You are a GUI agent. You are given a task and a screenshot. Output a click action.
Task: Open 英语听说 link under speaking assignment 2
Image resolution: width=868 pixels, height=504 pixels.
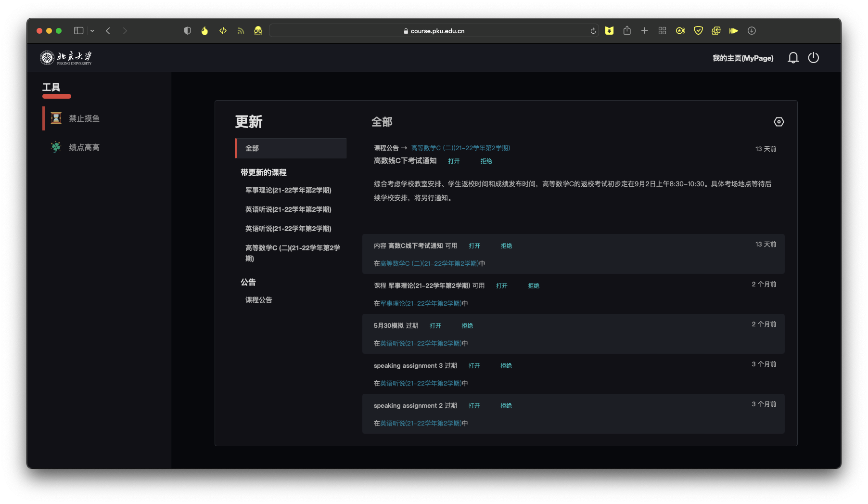click(x=421, y=424)
